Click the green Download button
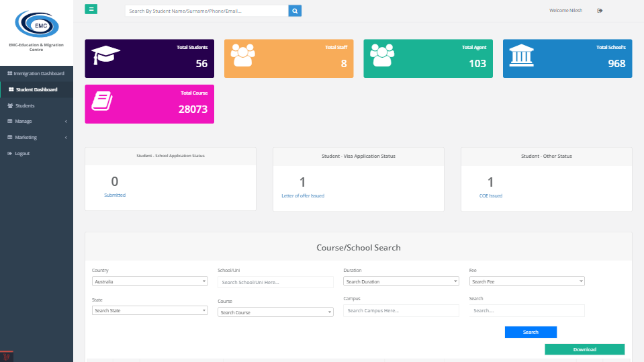The width and height of the screenshot is (644, 362). point(585,349)
